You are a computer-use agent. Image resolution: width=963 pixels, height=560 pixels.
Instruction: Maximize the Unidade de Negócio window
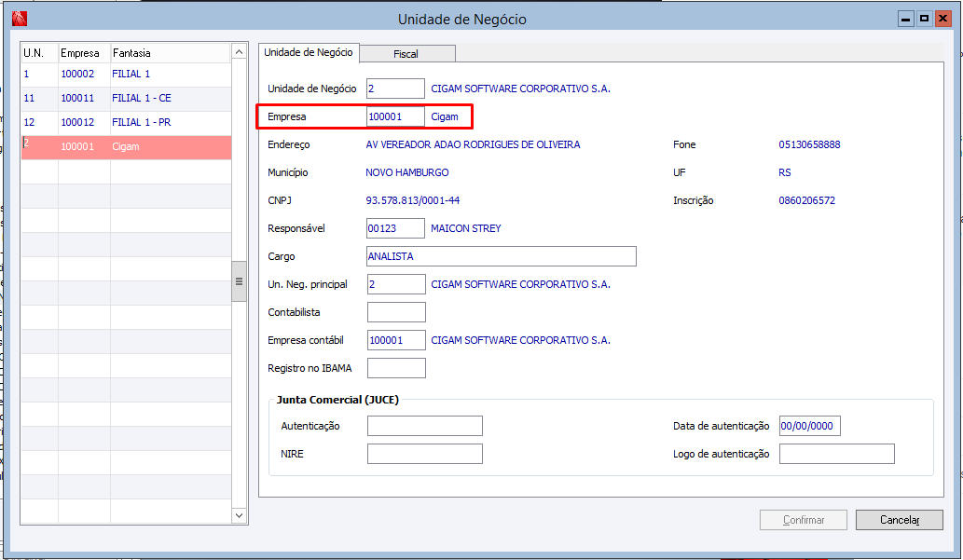(924, 19)
